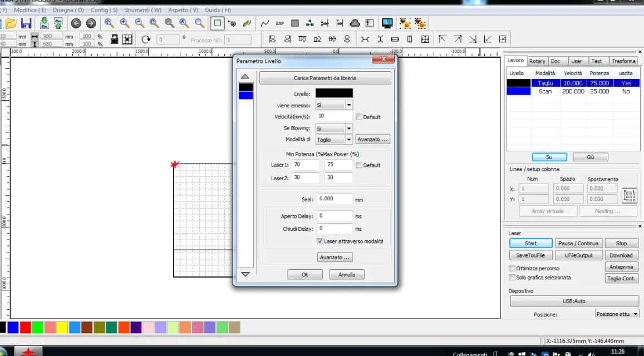Click the Annulla button
The image size is (644, 356).
347,274
